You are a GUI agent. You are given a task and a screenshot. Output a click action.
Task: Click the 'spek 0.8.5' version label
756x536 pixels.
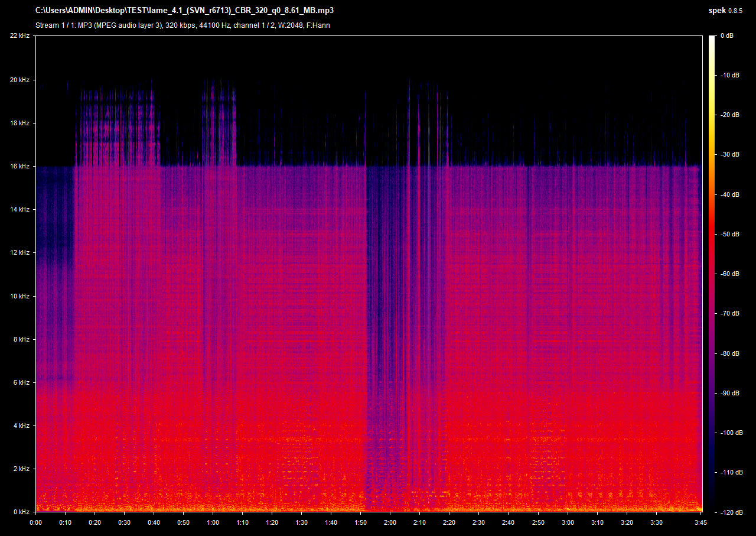pyautogui.click(x=725, y=10)
